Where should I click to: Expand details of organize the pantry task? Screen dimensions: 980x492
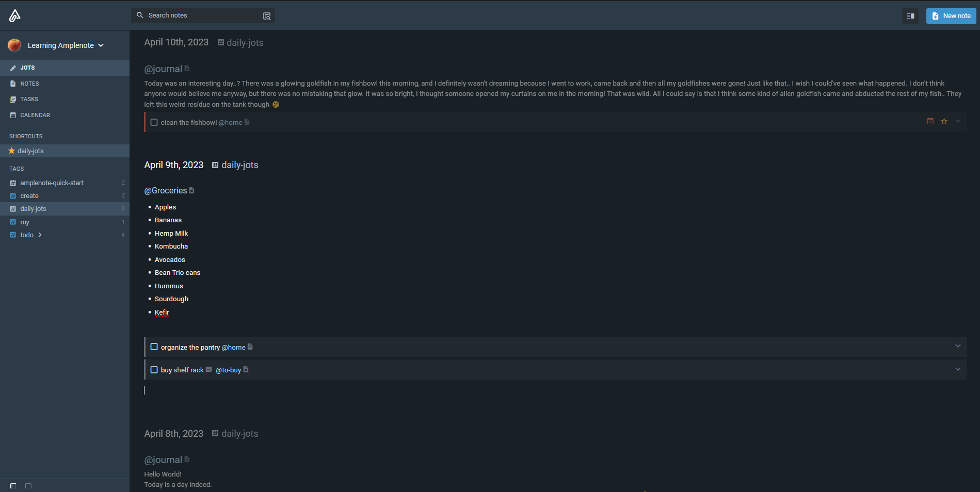(x=958, y=347)
